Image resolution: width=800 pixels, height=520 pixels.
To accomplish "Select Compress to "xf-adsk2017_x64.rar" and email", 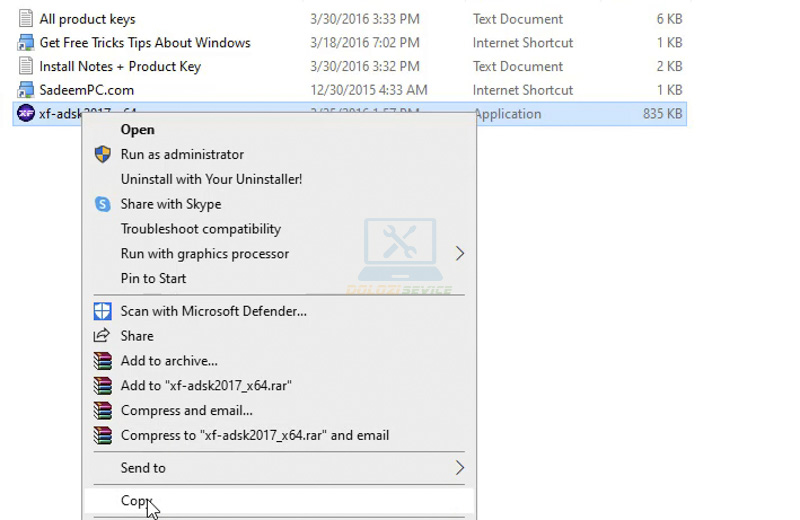I will (255, 435).
